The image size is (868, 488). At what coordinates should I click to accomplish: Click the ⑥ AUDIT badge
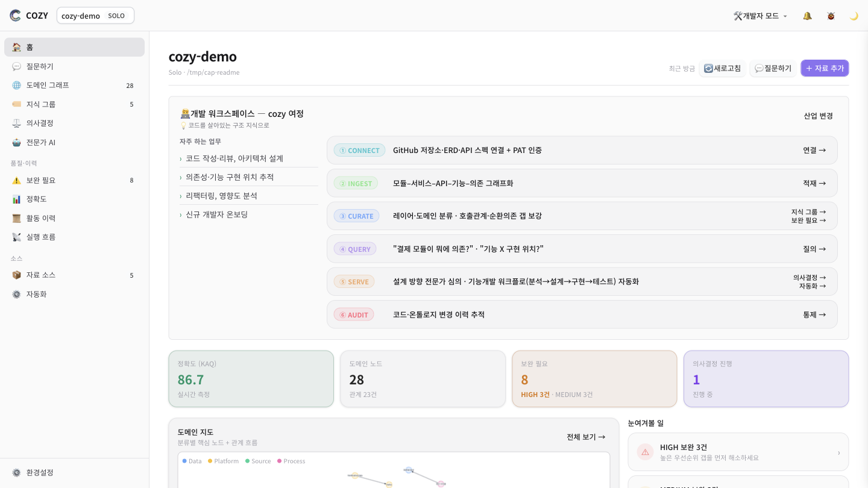coord(354,314)
